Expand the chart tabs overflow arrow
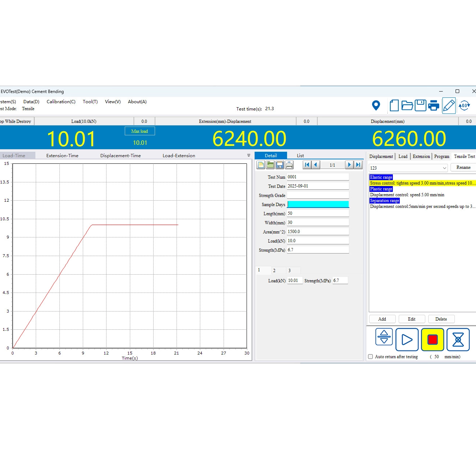 (x=249, y=155)
